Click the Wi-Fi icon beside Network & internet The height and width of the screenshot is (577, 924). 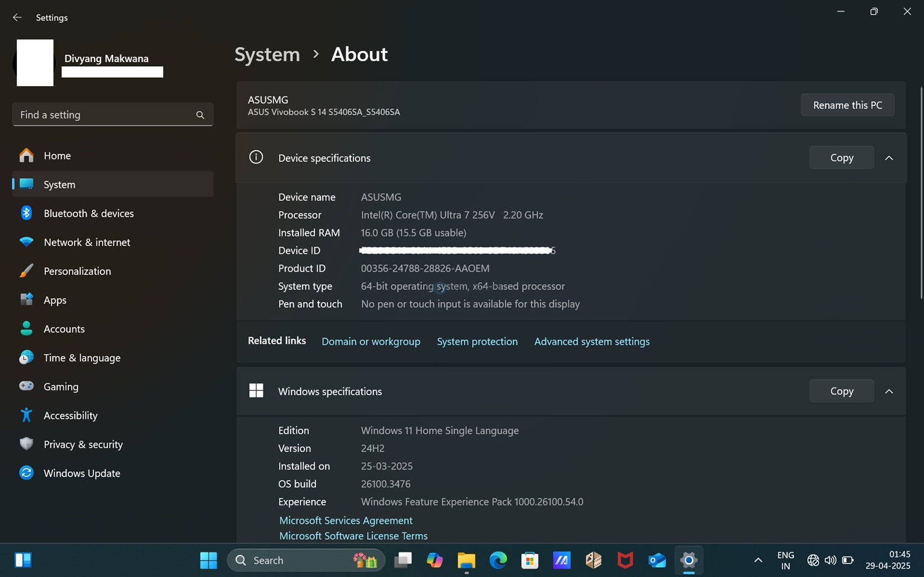[26, 242]
